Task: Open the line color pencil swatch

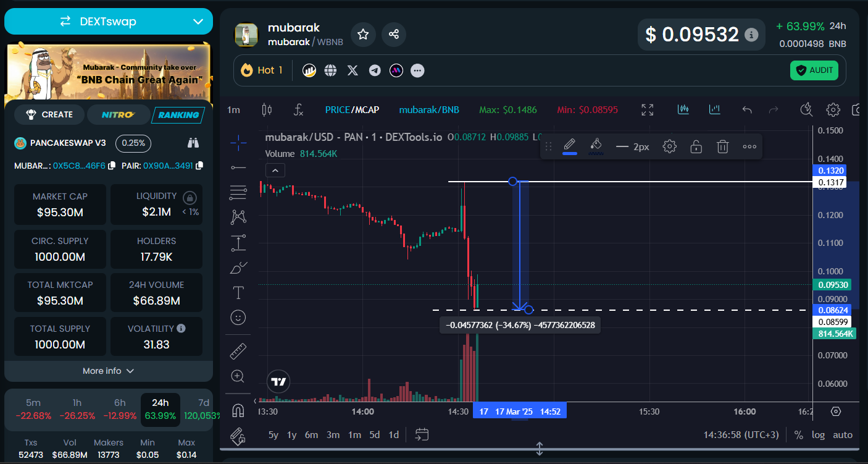Action: pos(570,146)
